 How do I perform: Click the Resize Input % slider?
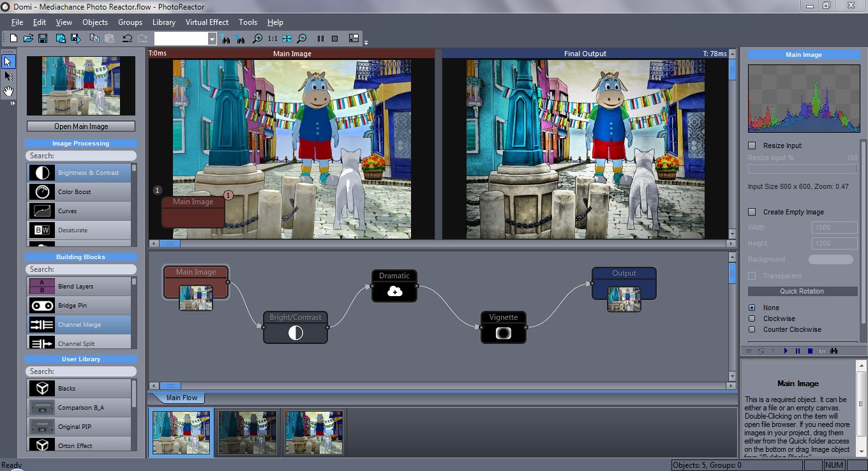pyautogui.click(x=802, y=168)
